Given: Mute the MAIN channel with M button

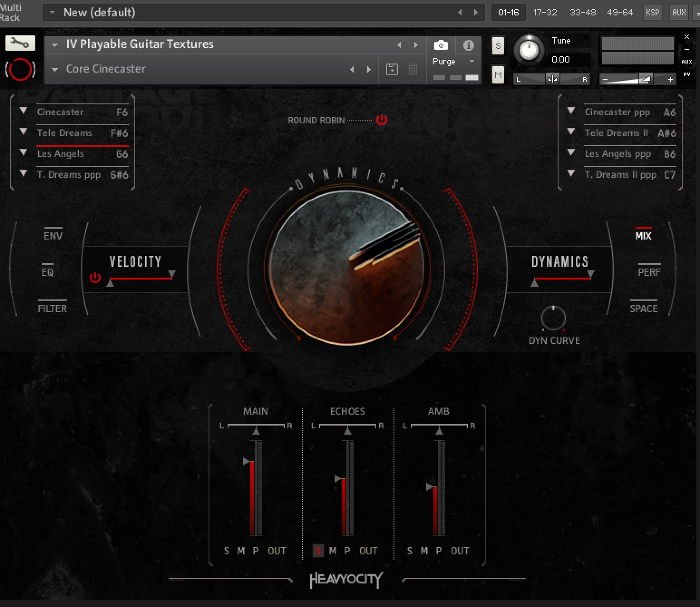Looking at the screenshot, I should click(x=240, y=551).
